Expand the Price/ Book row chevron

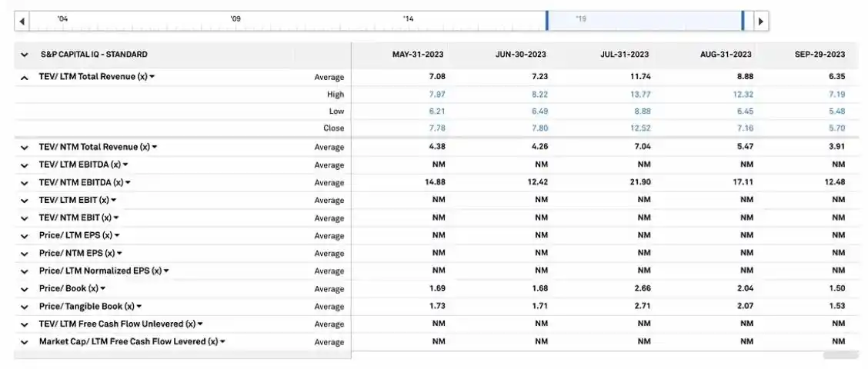pyautogui.click(x=25, y=289)
